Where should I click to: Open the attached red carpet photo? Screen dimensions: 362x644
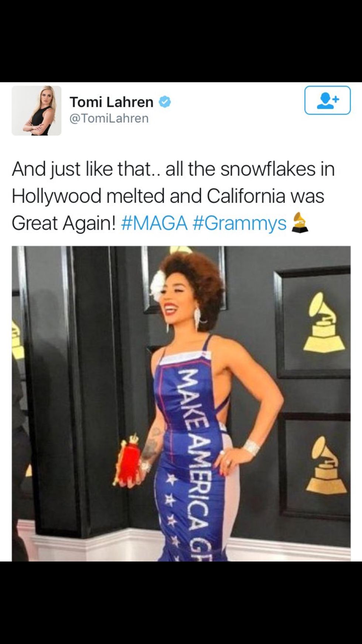[181, 404]
